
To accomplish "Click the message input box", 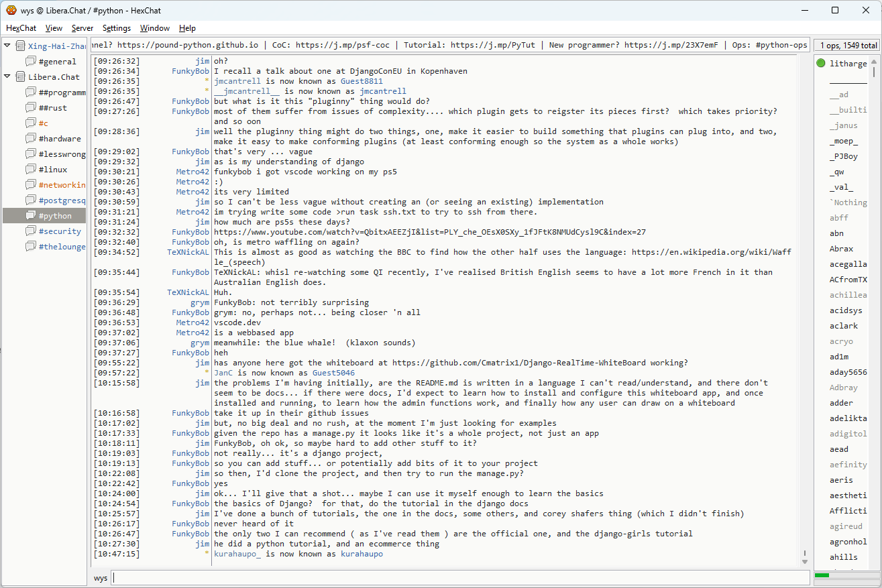I will point(460,578).
